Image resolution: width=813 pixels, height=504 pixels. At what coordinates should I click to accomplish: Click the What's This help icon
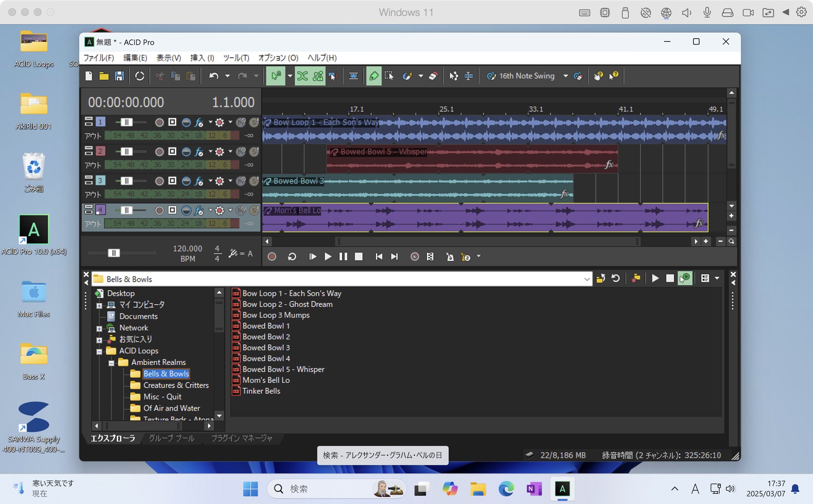[x=614, y=76]
